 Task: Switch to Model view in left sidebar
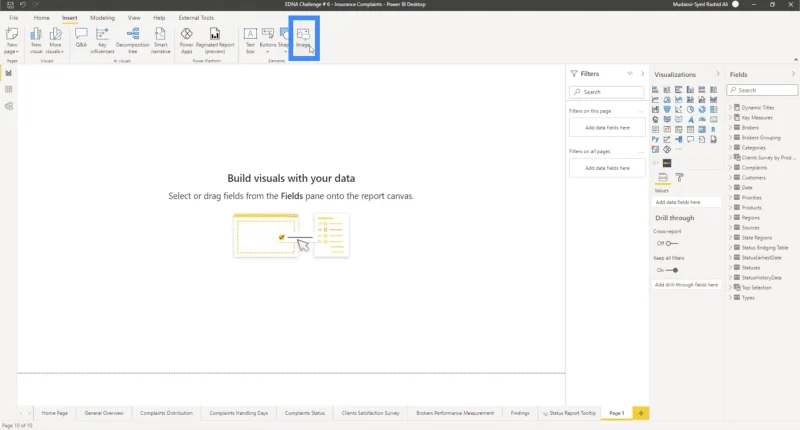pyautogui.click(x=9, y=106)
